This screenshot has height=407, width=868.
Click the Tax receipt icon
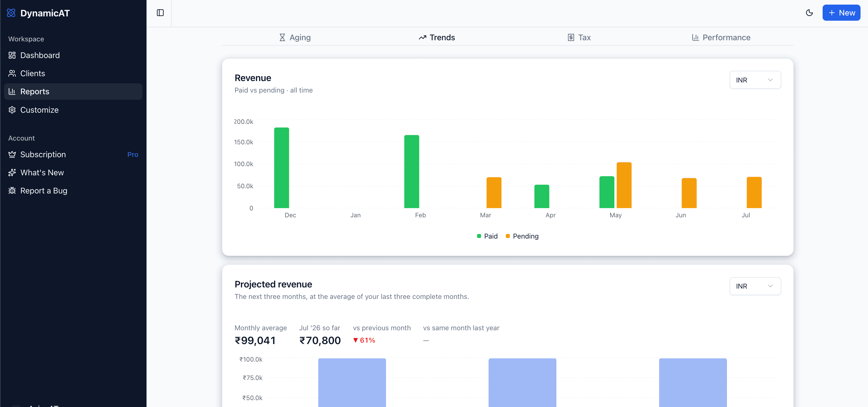click(571, 37)
